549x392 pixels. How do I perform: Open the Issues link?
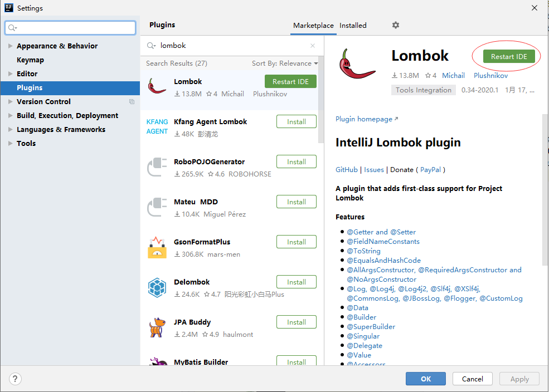pyautogui.click(x=373, y=170)
